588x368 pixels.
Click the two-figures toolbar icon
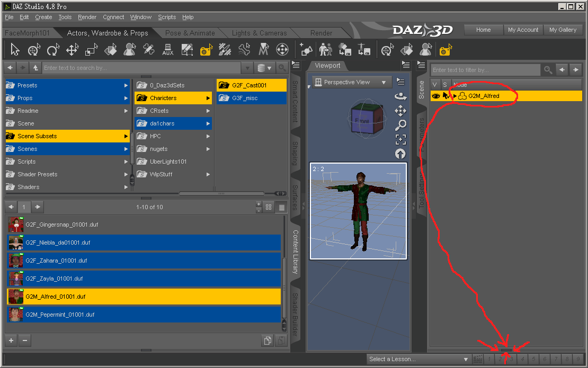pyautogui.click(x=325, y=49)
